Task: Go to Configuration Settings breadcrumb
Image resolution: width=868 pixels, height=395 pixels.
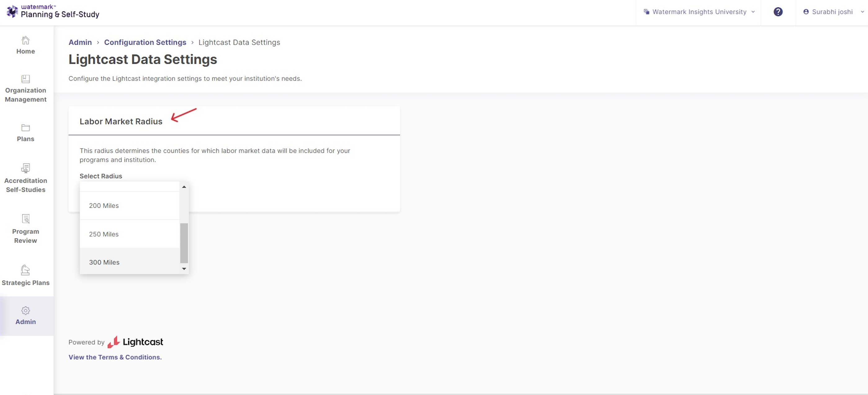Action: (145, 42)
